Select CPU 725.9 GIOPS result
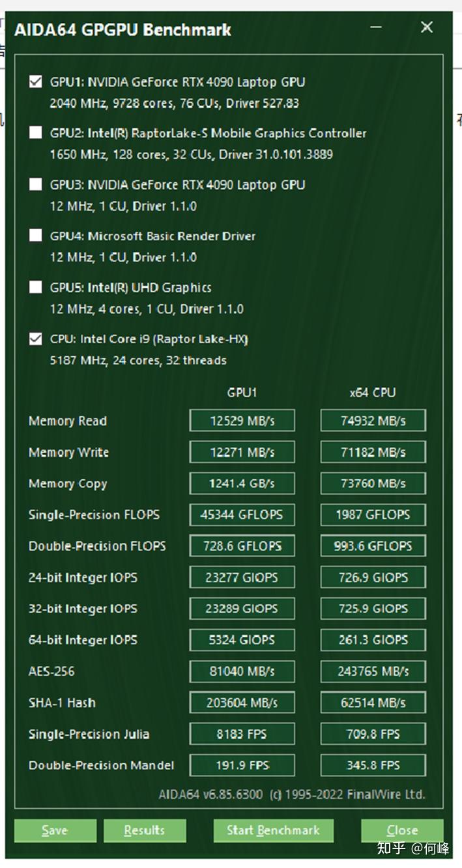 click(x=373, y=608)
